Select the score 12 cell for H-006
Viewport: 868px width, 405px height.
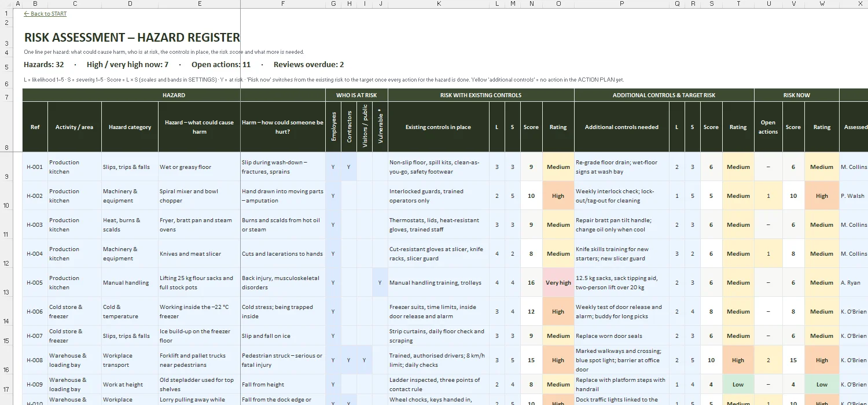[x=531, y=311]
